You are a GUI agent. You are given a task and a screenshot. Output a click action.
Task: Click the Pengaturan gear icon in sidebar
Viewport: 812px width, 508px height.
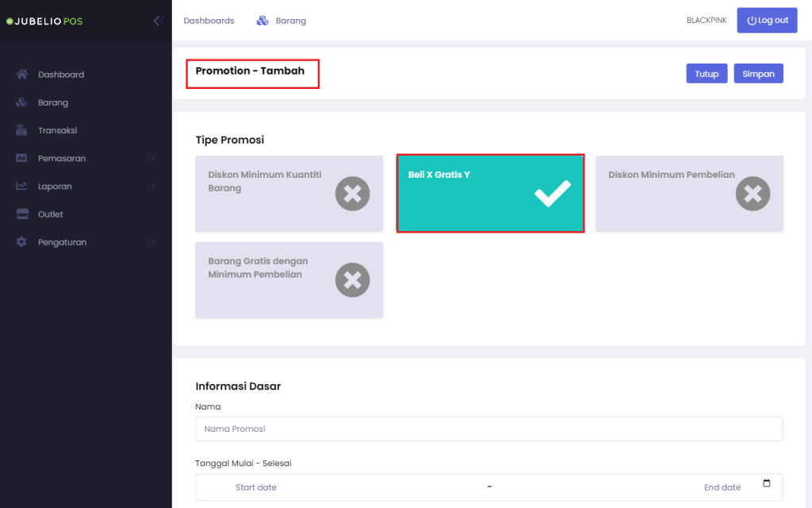click(x=21, y=242)
